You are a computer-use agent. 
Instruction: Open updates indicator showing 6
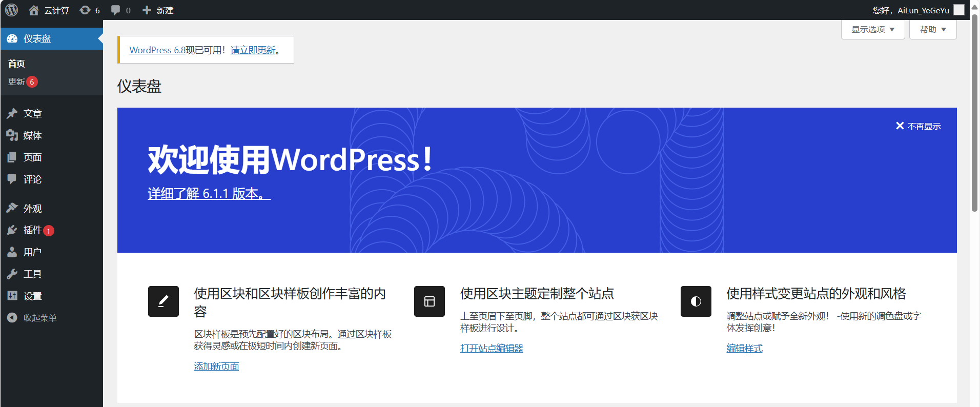[90, 10]
